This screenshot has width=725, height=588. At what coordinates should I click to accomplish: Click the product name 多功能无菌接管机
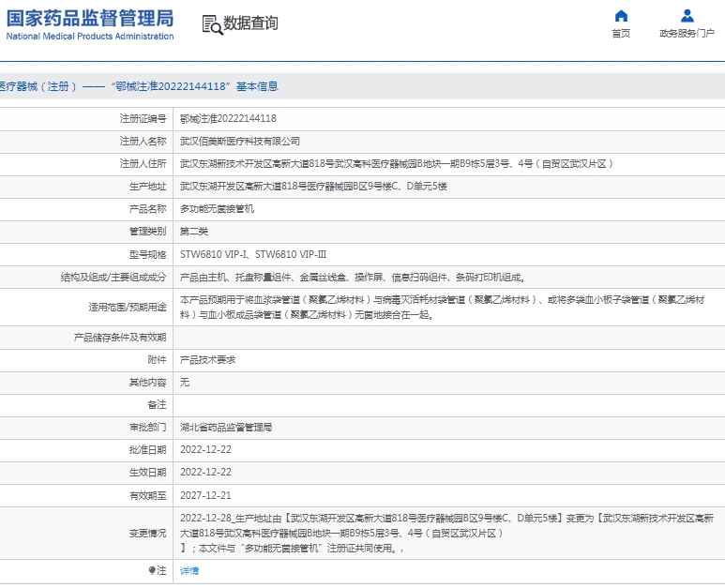pos(217,208)
